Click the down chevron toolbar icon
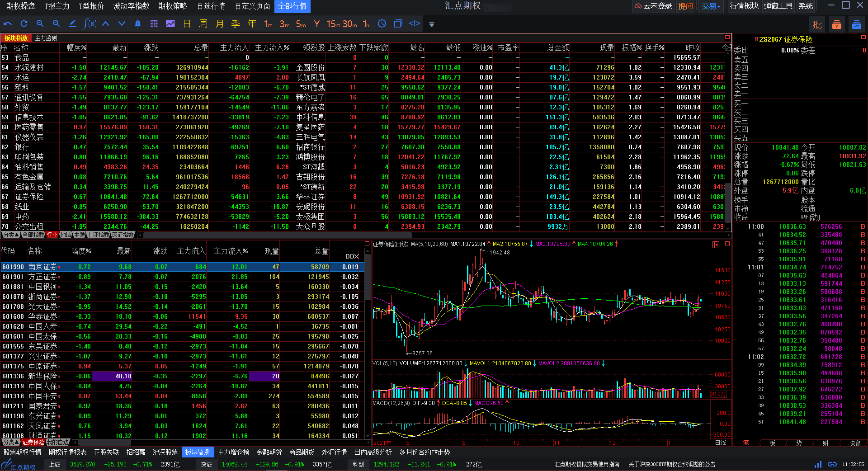 122,24
